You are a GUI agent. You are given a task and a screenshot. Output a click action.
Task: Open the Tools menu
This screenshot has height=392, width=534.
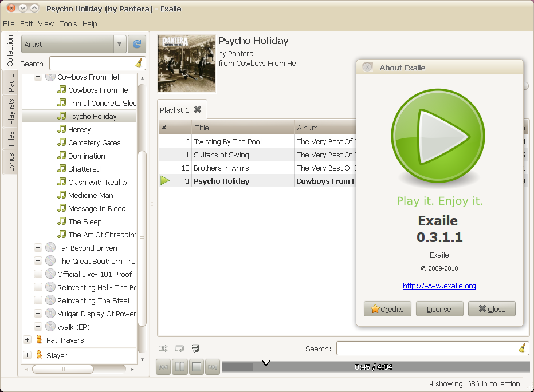68,24
